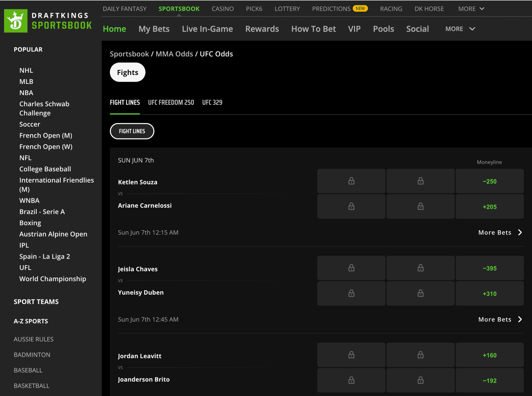Screen dimensions: 532x396
Task: Switch to the UFC FREEDOM 250 tab
Action: coord(171,103)
